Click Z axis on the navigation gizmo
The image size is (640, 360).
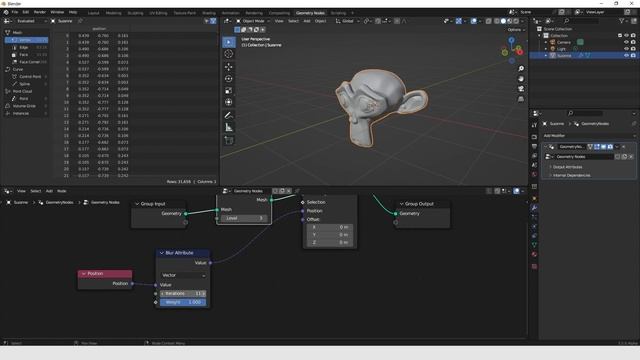pyautogui.click(x=511, y=40)
